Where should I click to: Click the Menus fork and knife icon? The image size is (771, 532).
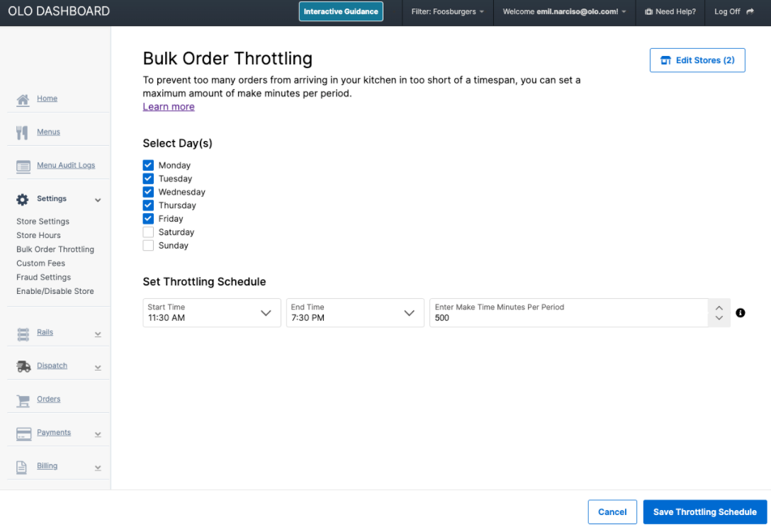[22, 132]
